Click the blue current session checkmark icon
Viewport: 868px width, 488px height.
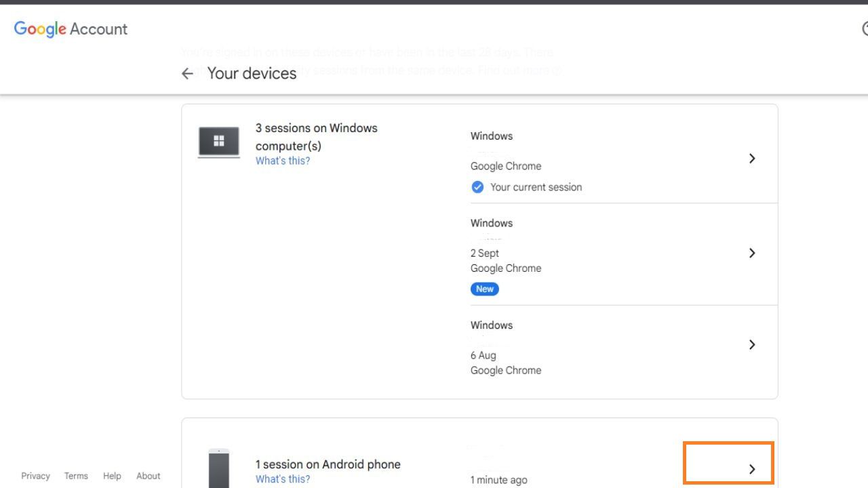[477, 187]
